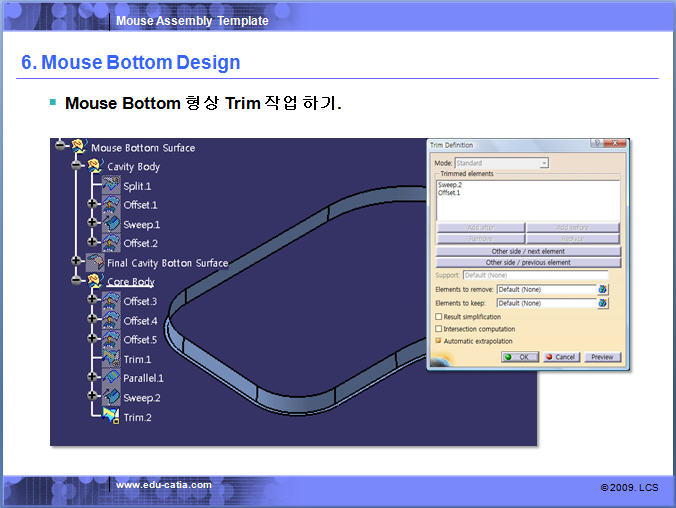Enable Result simplification checkbox
Viewport: 676px width, 508px height.
[438, 317]
